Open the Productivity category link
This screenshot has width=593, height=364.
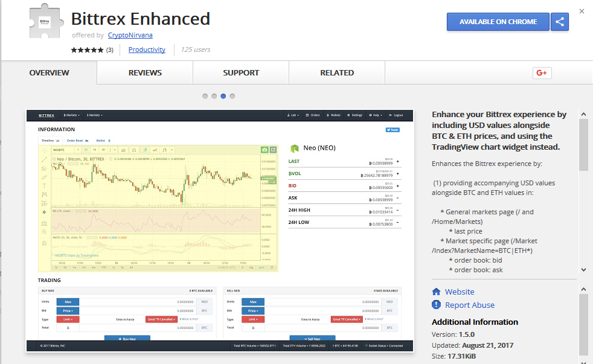coord(147,49)
